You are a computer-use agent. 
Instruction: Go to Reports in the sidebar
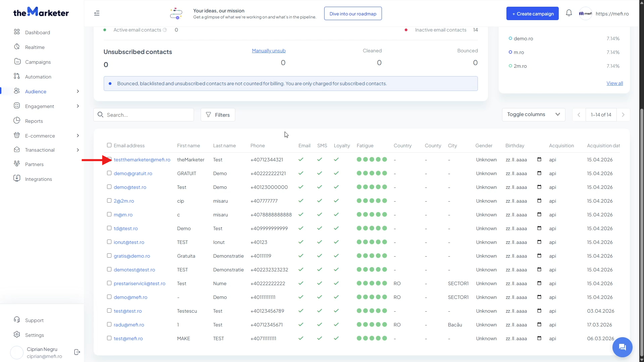click(34, 121)
